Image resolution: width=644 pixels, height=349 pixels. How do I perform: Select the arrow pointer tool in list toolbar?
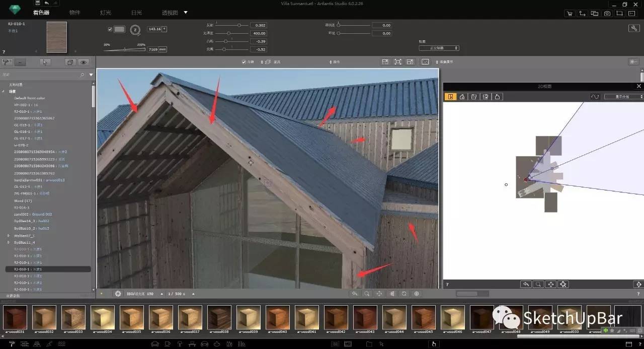pyautogui.click(x=45, y=62)
